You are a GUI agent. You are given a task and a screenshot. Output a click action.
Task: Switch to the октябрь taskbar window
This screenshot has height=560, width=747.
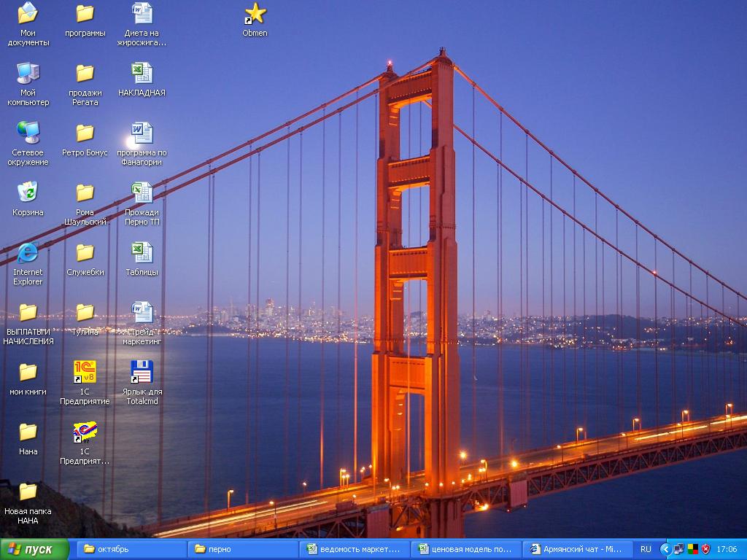[131, 549]
